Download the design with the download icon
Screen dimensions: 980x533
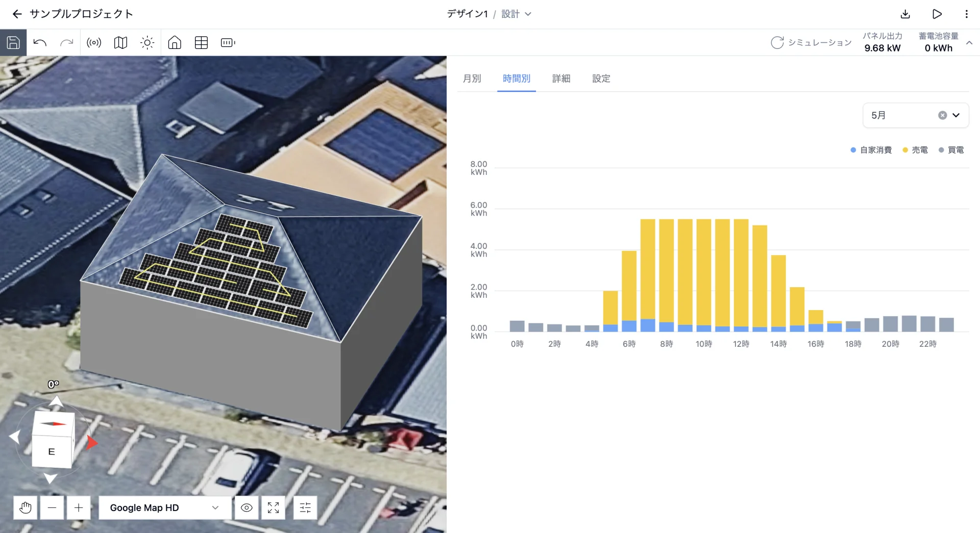pyautogui.click(x=905, y=14)
